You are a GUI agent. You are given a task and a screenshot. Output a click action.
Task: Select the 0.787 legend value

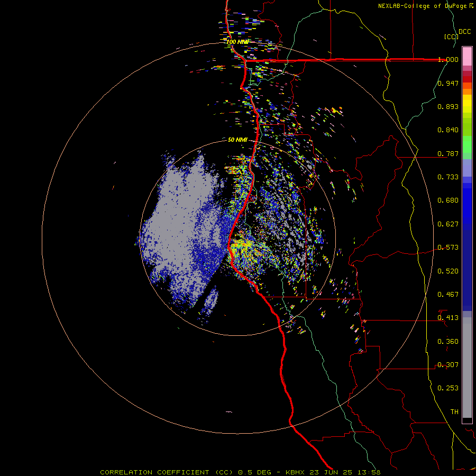click(448, 153)
